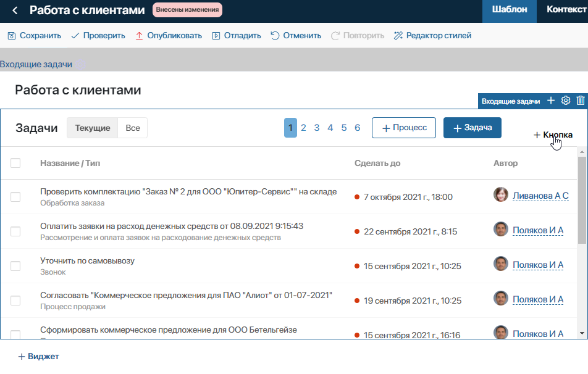Click the Повторить redo button

(x=358, y=36)
